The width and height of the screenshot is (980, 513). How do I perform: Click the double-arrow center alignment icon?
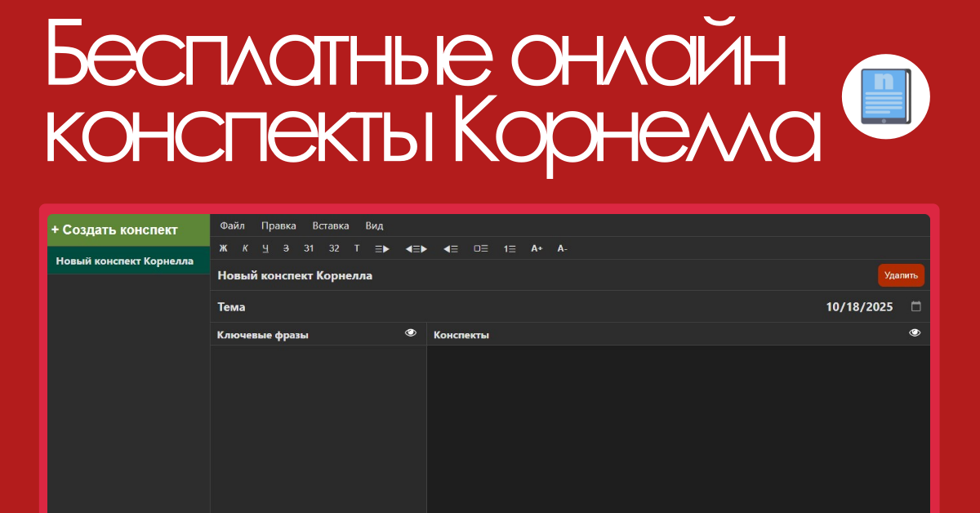coord(416,248)
